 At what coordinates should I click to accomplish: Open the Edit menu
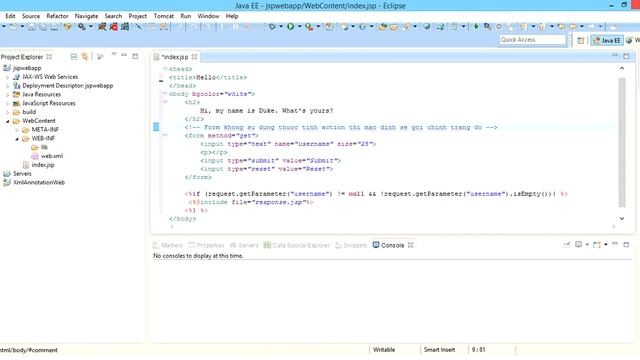10,16
